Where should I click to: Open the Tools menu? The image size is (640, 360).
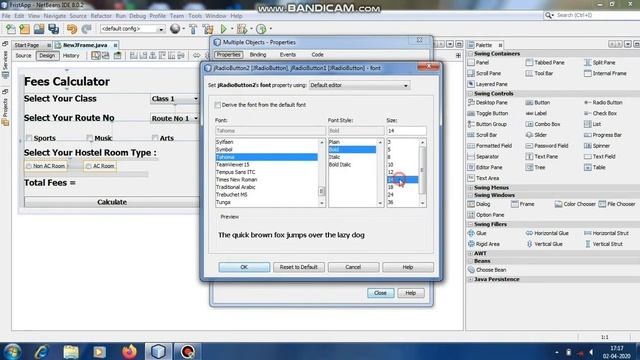[195, 16]
